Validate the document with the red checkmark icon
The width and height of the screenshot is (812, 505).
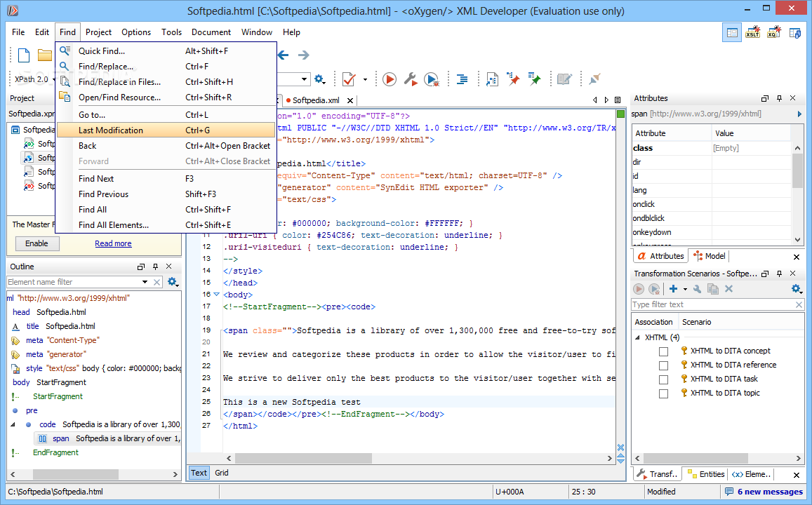point(349,79)
